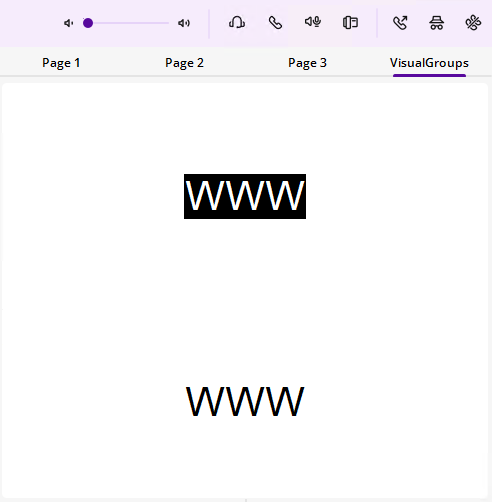The image size is (492, 502).
Task: Click the high volume speaker icon
Action: pyautogui.click(x=184, y=23)
